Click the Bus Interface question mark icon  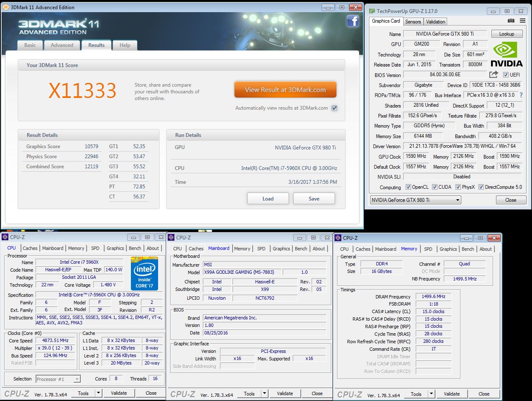(521, 95)
